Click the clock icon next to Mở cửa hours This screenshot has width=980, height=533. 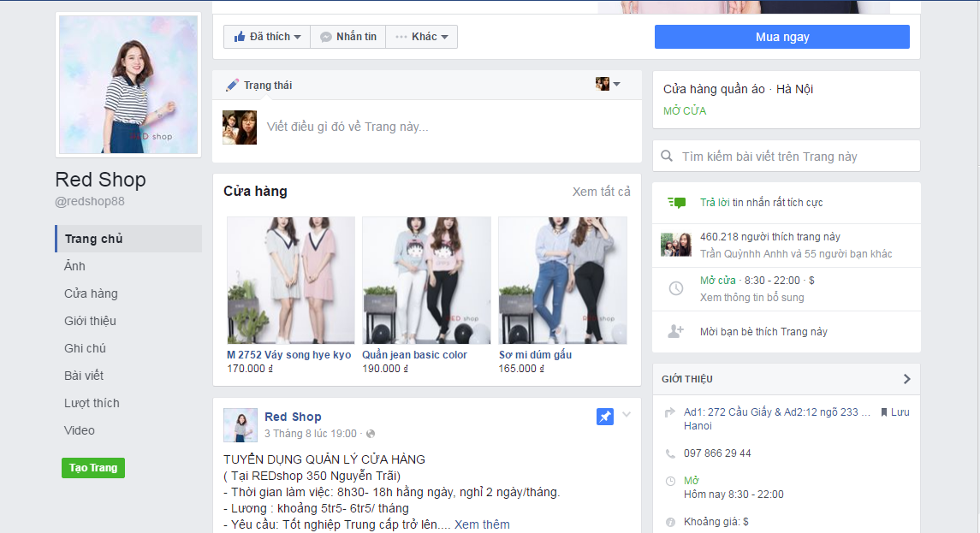tap(675, 288)
